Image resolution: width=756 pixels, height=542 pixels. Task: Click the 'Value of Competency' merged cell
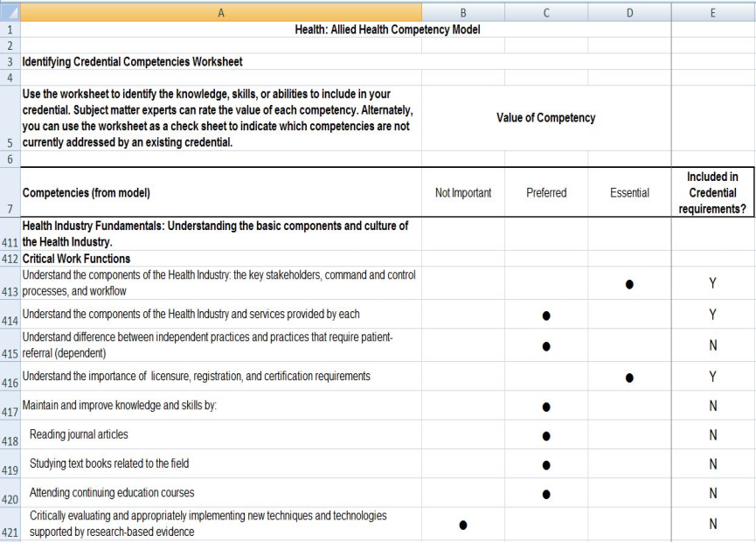[545, 118]
